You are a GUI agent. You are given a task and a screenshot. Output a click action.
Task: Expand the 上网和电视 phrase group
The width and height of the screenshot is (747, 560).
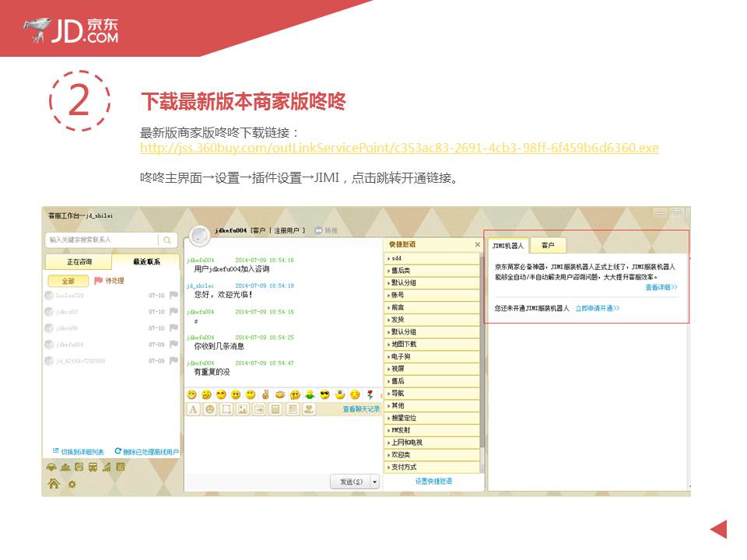pyautogui.click(x=432, y=443)
